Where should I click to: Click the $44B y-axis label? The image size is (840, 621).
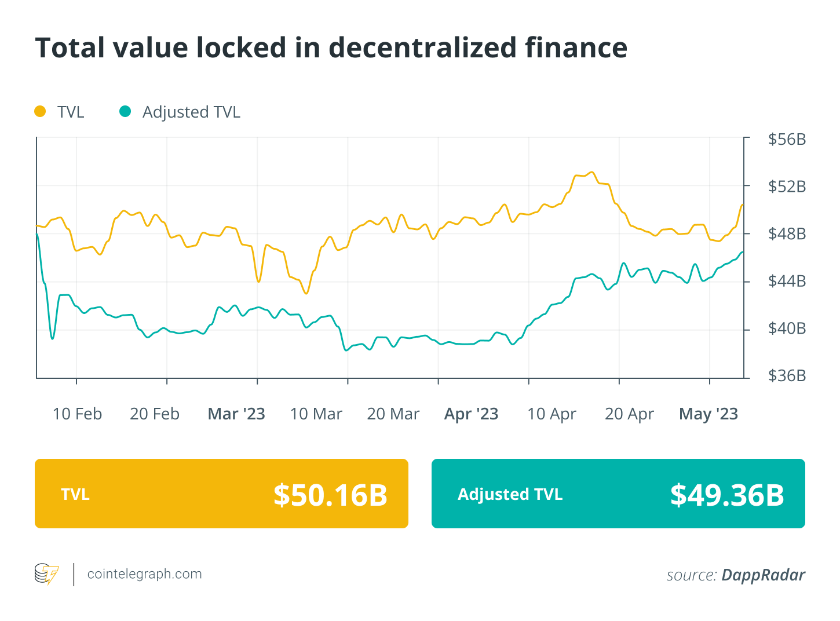coord(787,282)
